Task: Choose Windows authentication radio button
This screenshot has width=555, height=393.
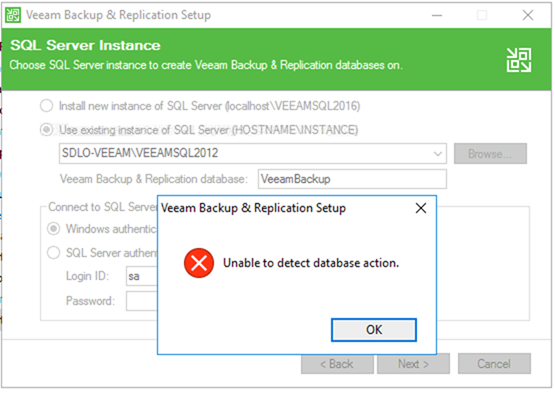Action: point(53,229)
